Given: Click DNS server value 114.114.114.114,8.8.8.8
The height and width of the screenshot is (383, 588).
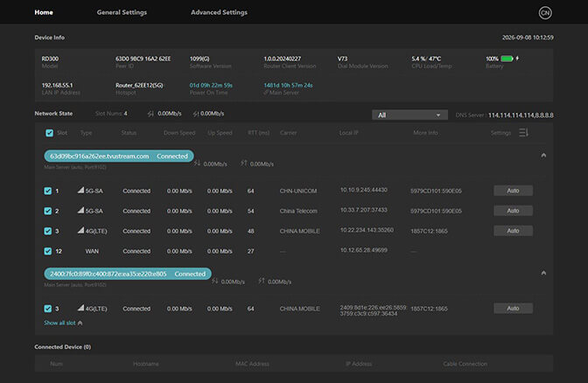Looking at the screenshot, I should (521, 115).
